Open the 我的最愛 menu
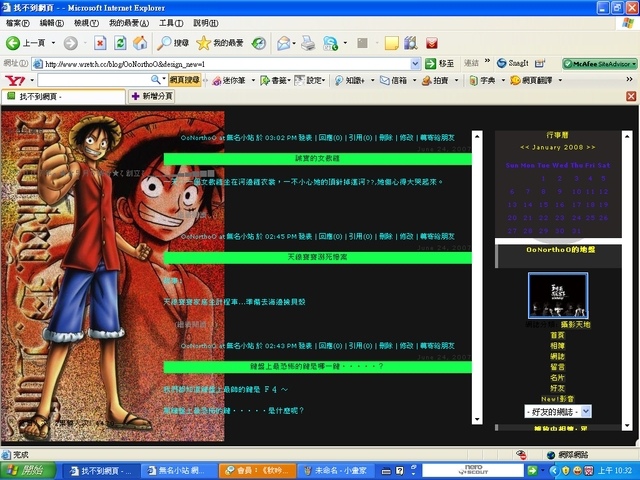The width and height of the screenshot is (640, 480). 129,23
